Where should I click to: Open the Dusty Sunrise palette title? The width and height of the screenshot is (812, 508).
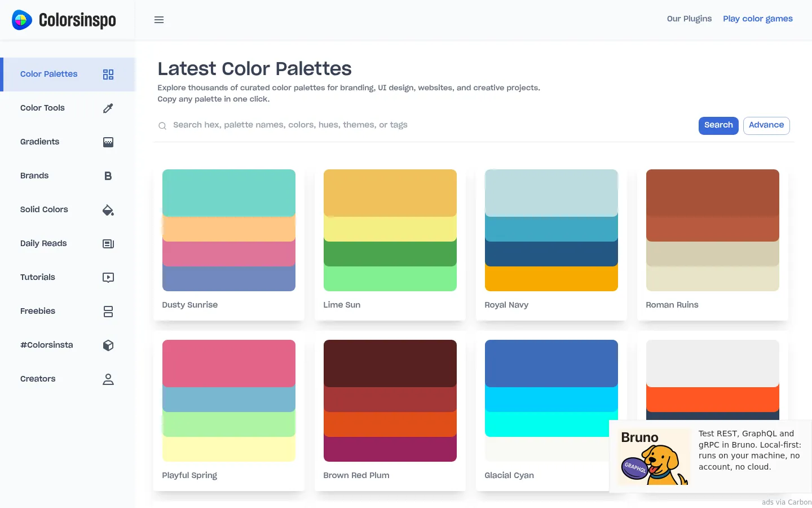click(x=190, y=305)
